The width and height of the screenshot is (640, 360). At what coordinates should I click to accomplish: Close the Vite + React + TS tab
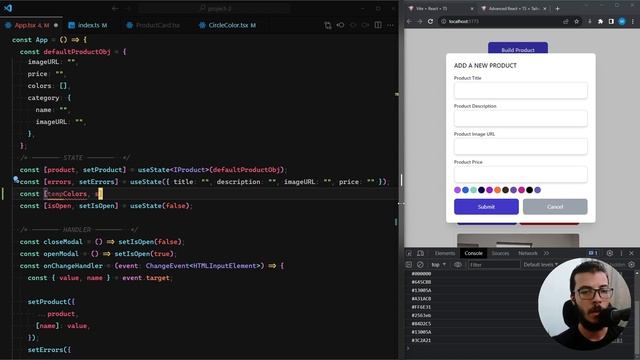click(472, 9)
